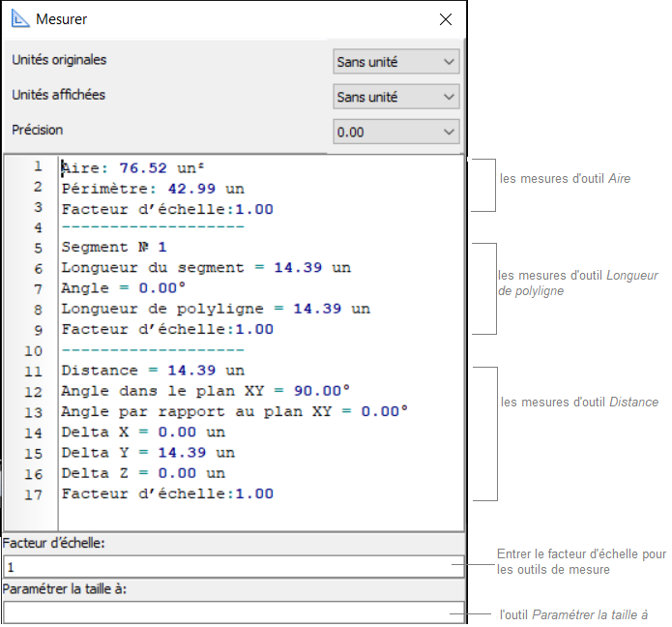Click the Mesurer window title text
This screenshot has height=627, width=672.
point(61,18)
